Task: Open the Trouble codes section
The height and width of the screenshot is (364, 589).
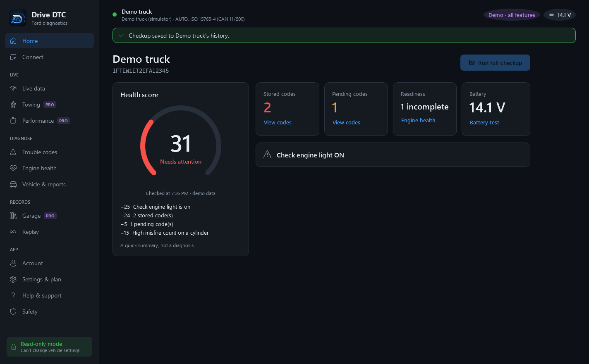Action: click(x=49, y=152)
